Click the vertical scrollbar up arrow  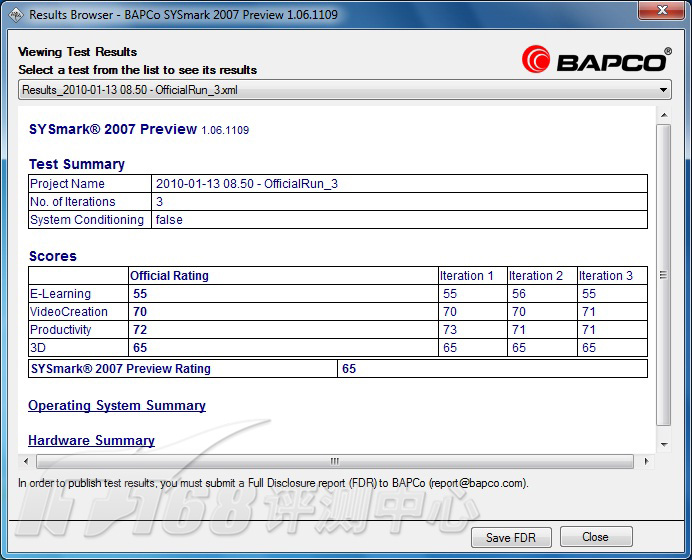[664, 116]
